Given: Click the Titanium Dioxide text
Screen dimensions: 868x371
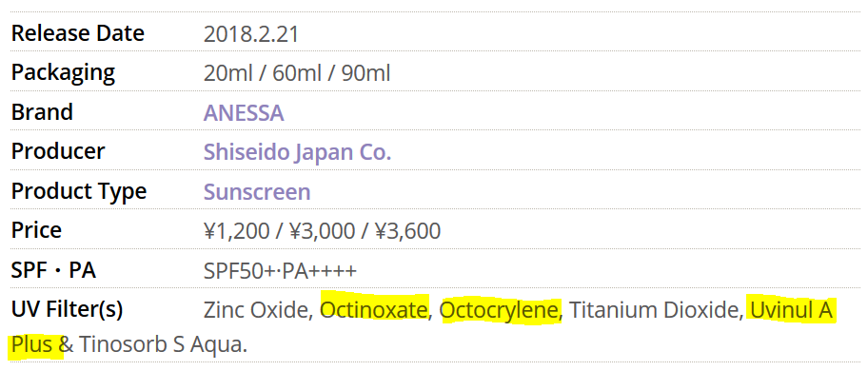Looking at the screenshot, I should click(656, 310).
